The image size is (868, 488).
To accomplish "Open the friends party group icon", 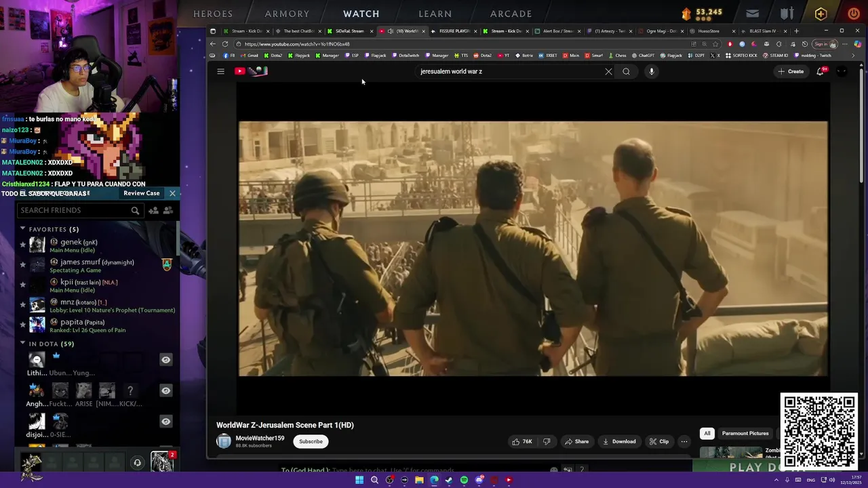I will pos(167,211).
